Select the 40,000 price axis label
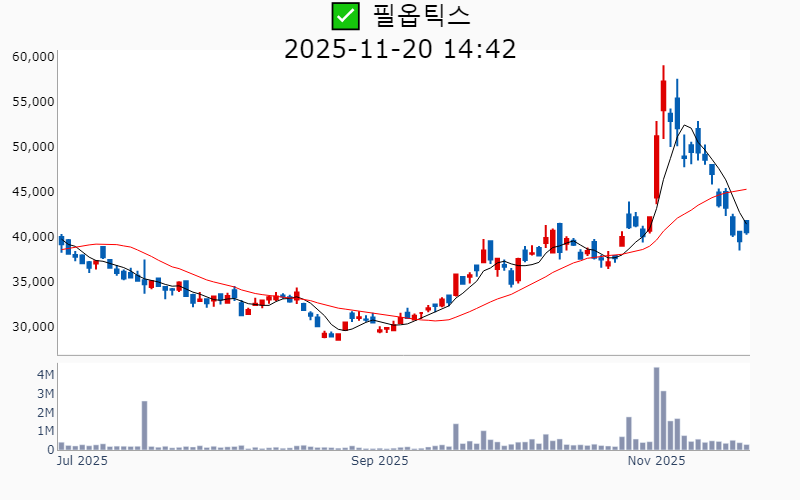The image size is (800, 500). point(32,237)
